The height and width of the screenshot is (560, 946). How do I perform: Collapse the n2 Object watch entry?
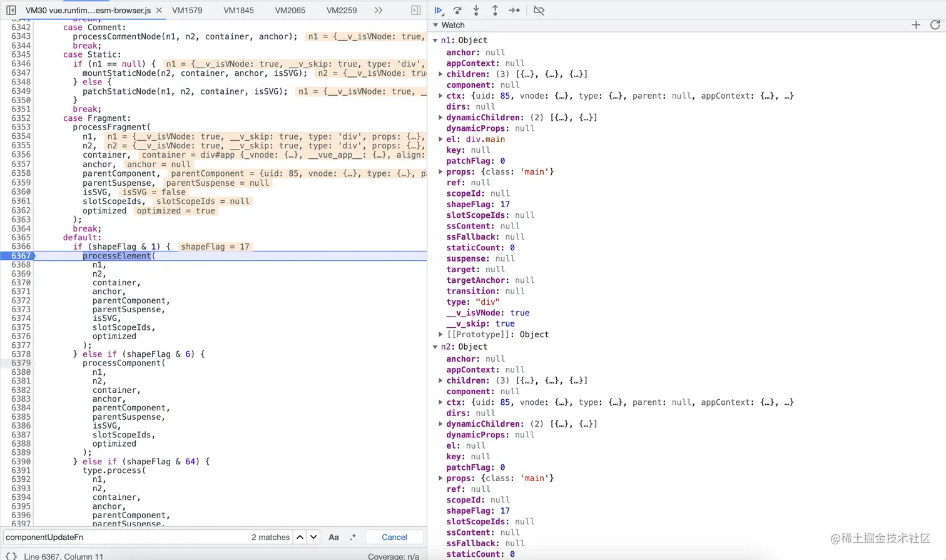coord(435,347)
